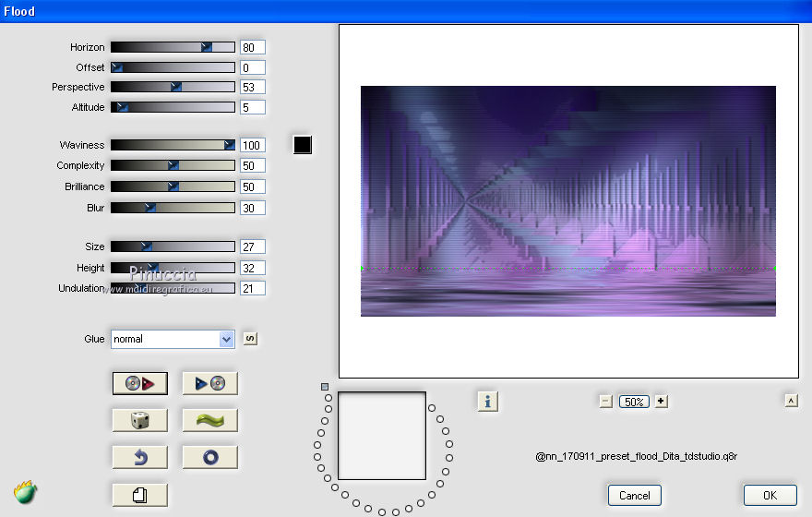This screenshot has width=812, height=517.
Task: Click the Horizon slider
Action: [x=173, y=47]
